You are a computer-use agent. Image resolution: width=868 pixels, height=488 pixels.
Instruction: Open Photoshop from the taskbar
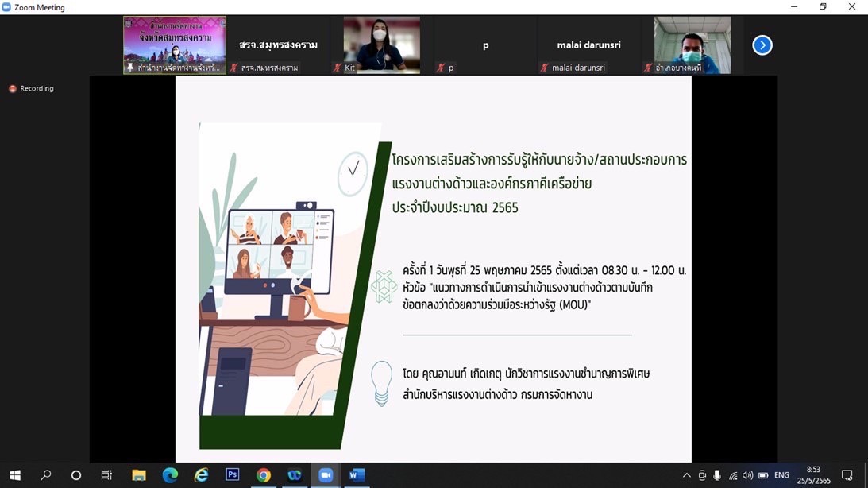(233, 475)
